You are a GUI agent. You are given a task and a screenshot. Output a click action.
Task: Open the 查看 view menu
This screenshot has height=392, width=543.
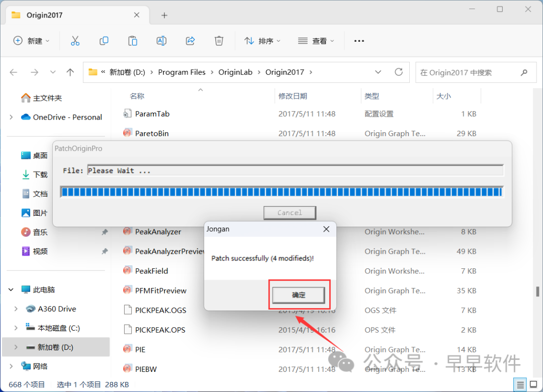pyautogui.click(x=316, y=41)
